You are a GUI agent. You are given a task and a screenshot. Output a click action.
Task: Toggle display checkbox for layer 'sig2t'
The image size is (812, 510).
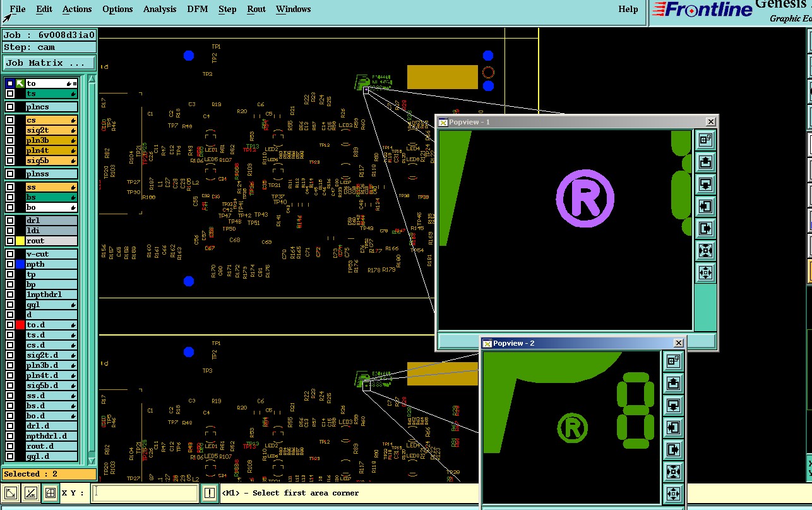[9, 130]
